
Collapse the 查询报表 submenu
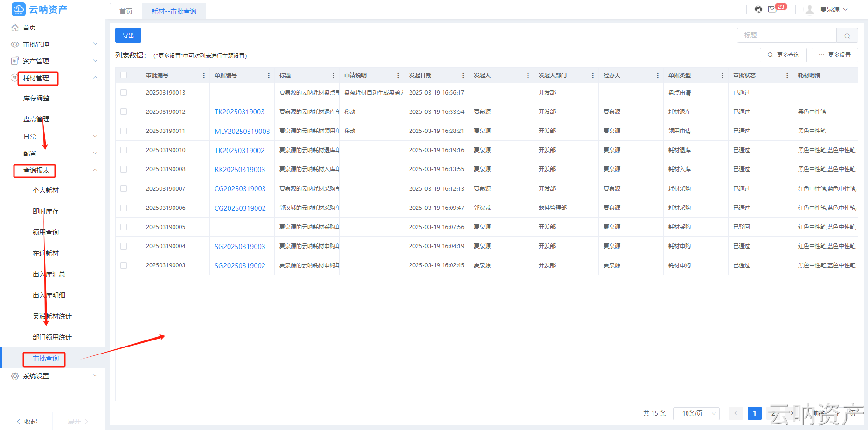95,170
